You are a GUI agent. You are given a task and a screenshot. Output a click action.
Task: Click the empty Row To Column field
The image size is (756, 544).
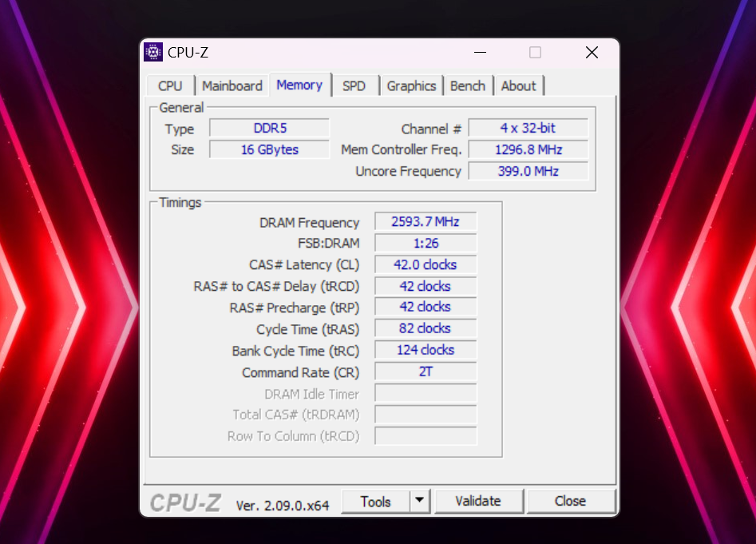tap(425, 436)
